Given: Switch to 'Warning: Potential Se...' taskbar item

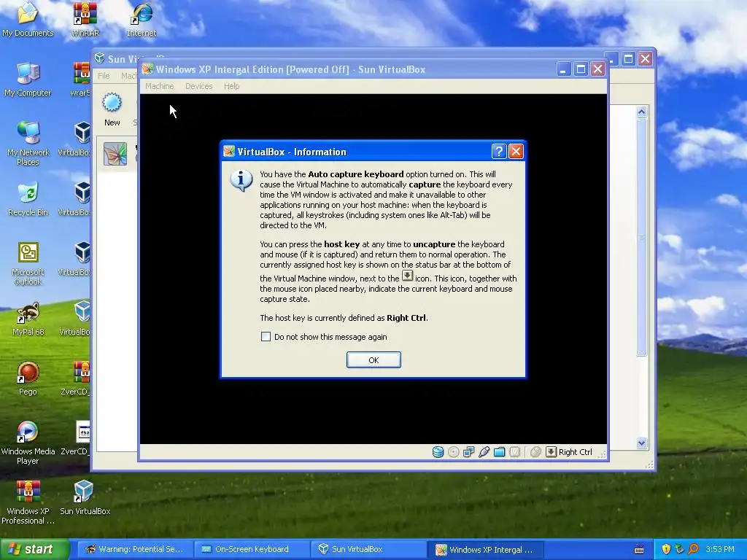Looking at the screenshot, I should tap(134, 549).
